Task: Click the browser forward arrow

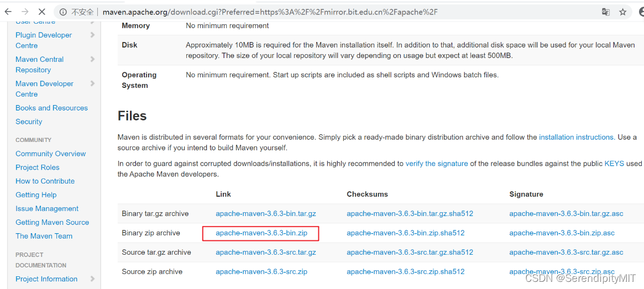Action: click(25, 12)
